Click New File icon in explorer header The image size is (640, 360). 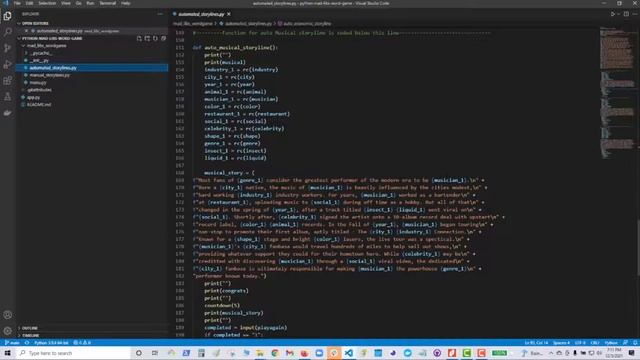pos(139,38)
